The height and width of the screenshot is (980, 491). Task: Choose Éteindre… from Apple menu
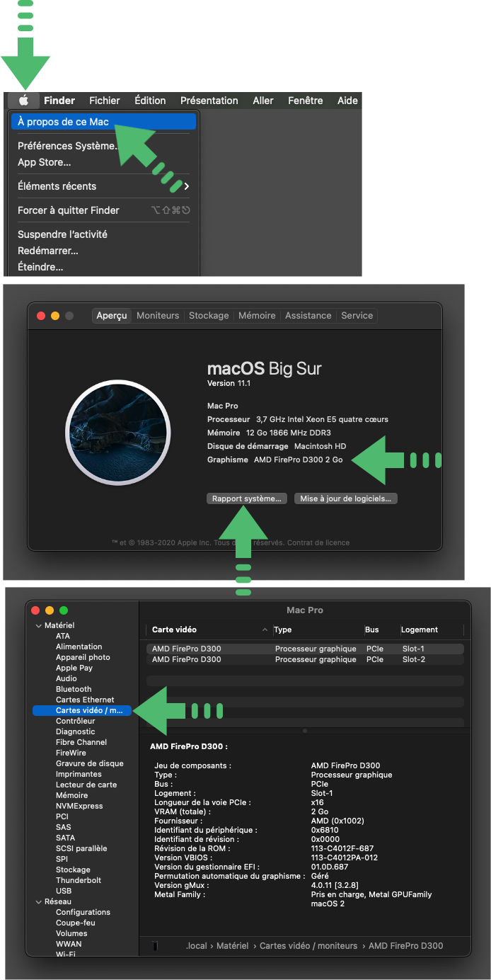(x=40, y=267)
